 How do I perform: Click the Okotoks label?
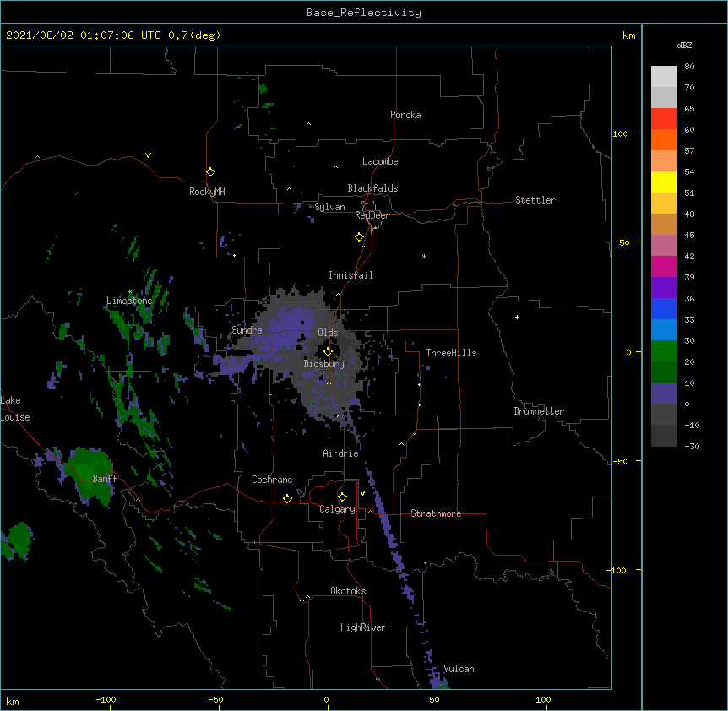pos(348,591)
